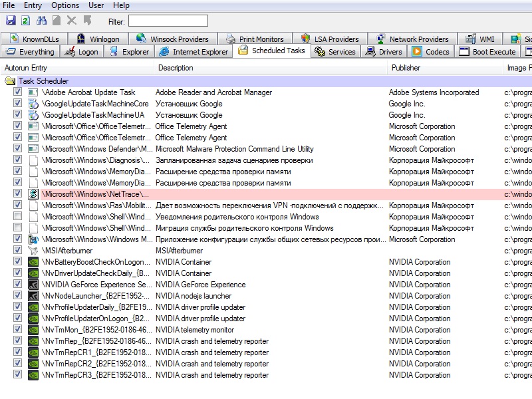Click the Task Scheduler folder icon
Screen dimensions: 532x399
[10, 81]
